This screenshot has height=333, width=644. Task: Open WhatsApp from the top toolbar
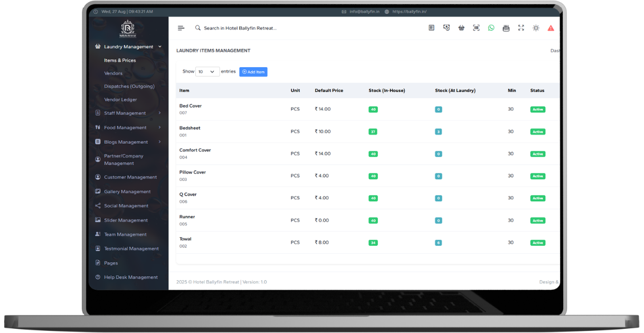(491, 28)
